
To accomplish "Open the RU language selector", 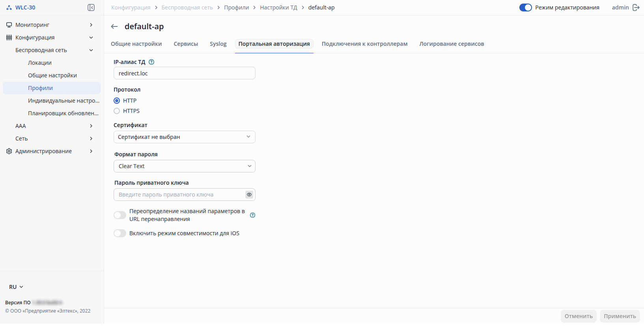I will (x=16, y=287).
